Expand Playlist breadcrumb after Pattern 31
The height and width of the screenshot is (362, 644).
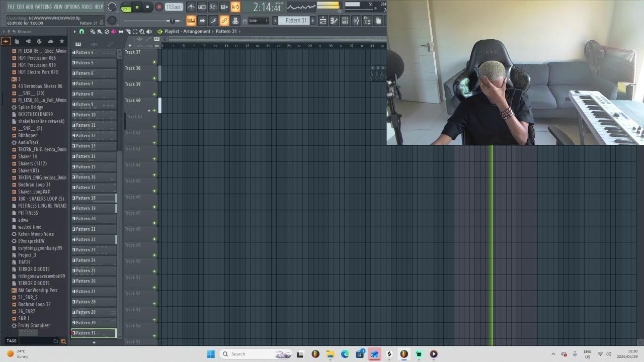(239, 31)
